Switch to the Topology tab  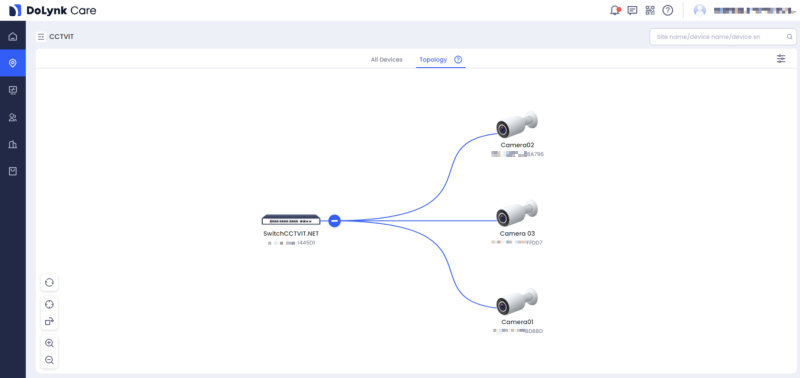tap(433, 60)
